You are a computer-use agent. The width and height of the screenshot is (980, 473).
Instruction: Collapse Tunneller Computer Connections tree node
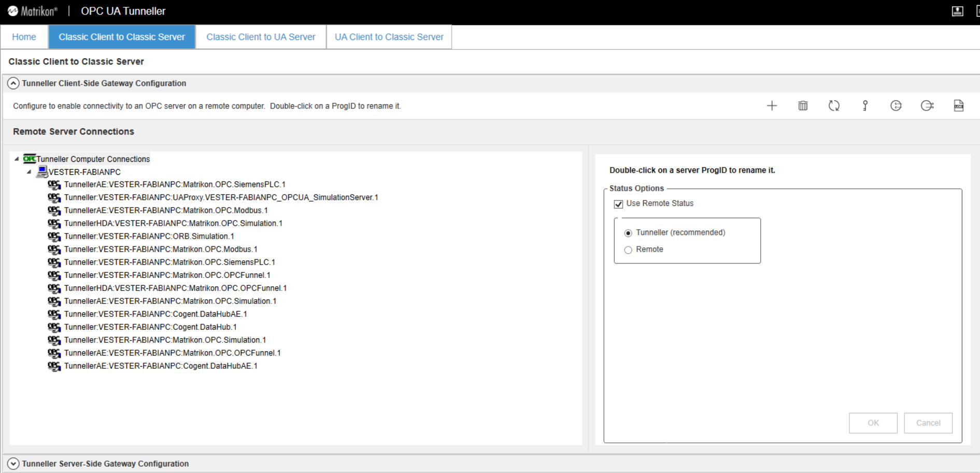click(17, 159)
